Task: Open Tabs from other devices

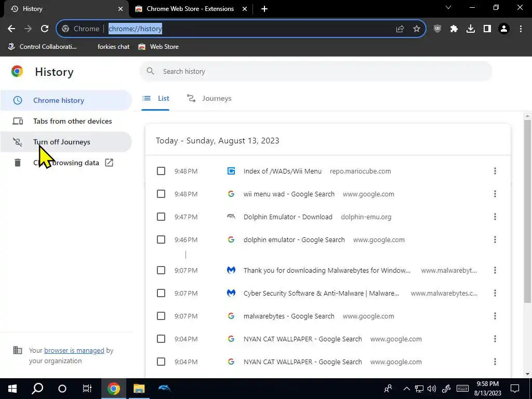Action: coord(66,121)
